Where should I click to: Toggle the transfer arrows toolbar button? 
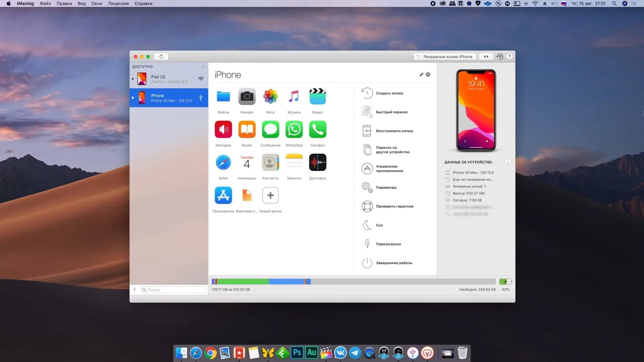click(486, 56)
